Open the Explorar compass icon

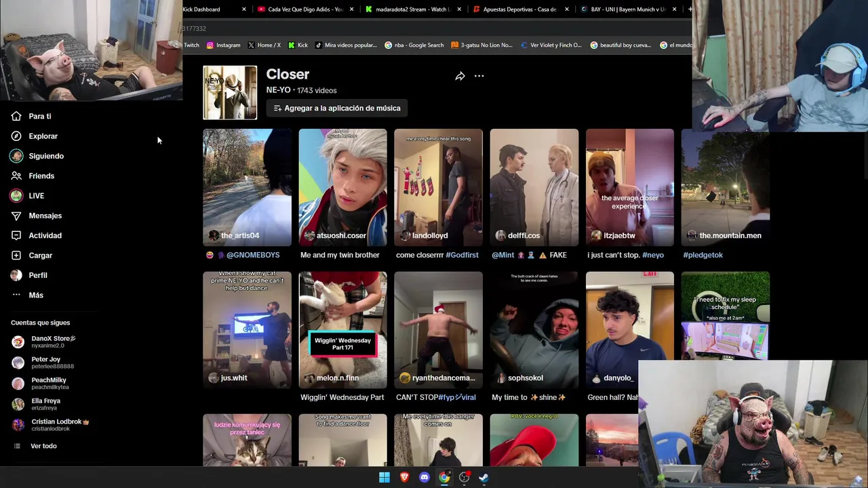point(16,136)
